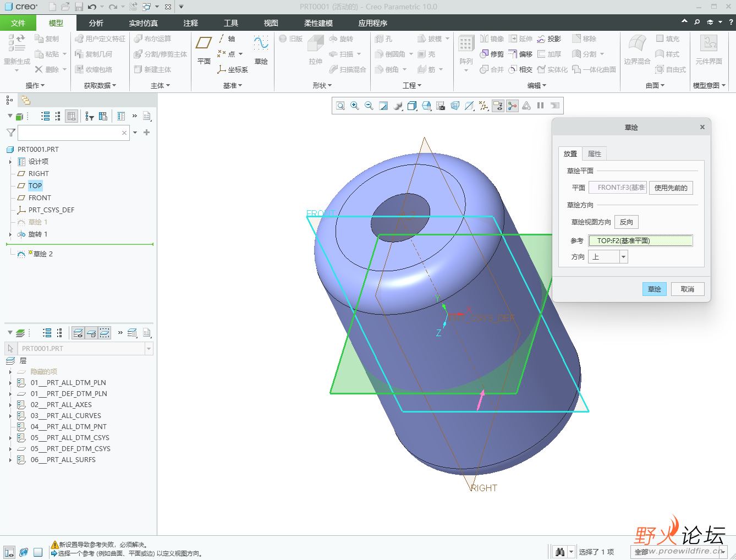
Task: Click the Sketch (草绘) ribbon tool
Action: (261, 50)
